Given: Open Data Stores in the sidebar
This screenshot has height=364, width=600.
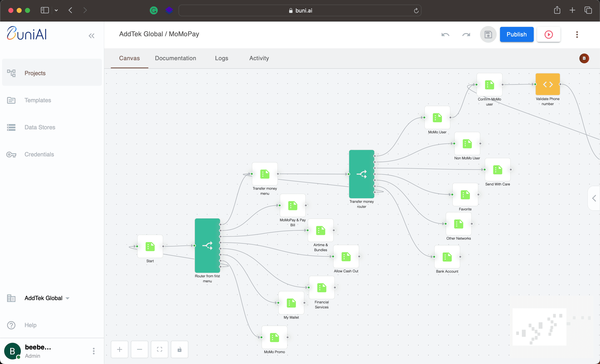Looking at the screenshot, I should click(x=52, y=127).
